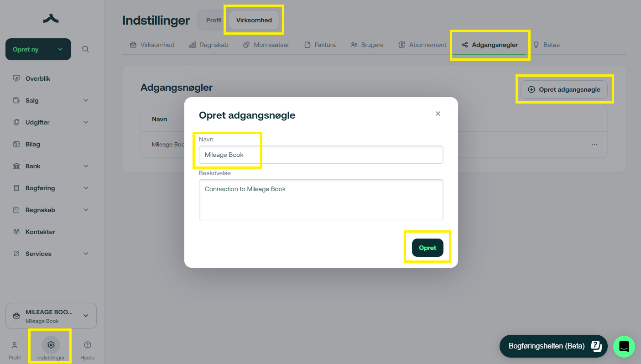641x364 pixels.
Task: Select the Adgangsnøgler tab
Action: [x=490, y=45]
